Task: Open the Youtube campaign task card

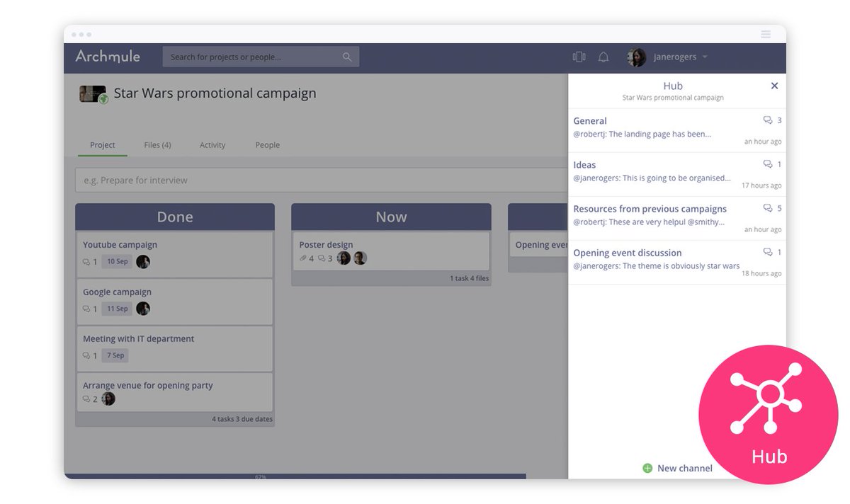Action: (x=175, y=254)
